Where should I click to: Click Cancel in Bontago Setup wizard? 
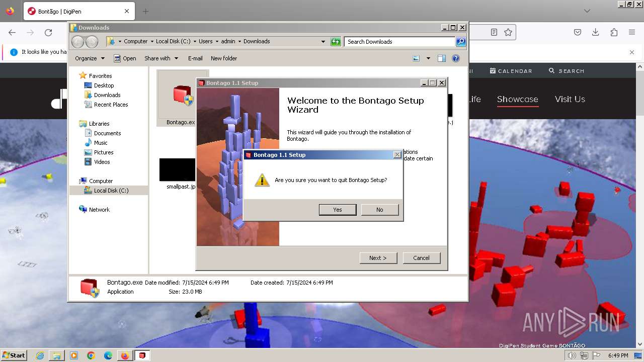[421, 258]
